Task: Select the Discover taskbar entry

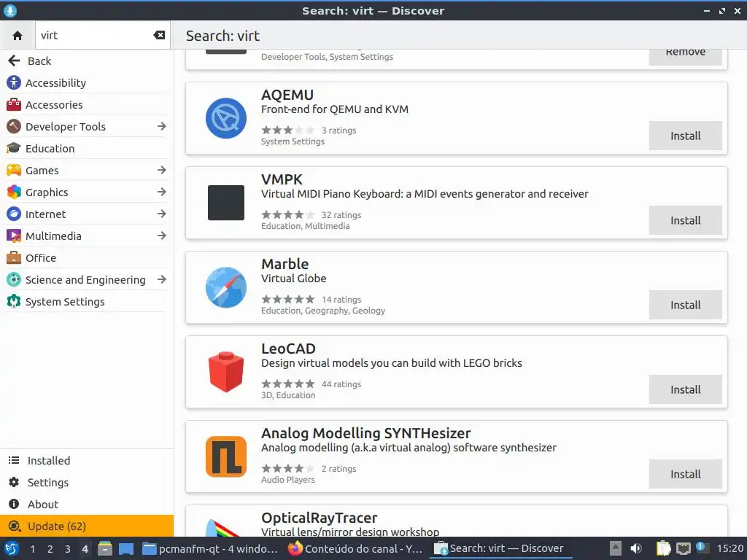Action: coord(499,548)
